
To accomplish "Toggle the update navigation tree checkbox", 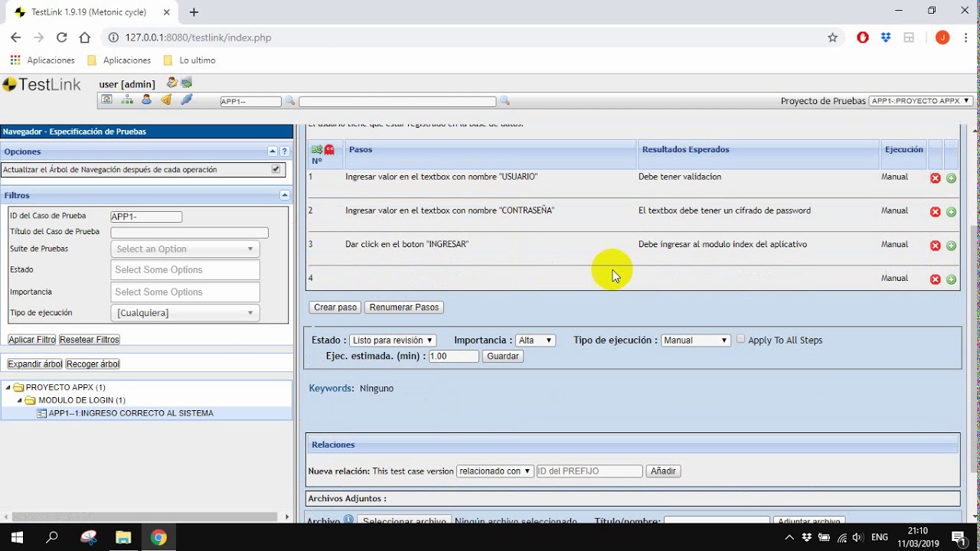I will coord(276,169).
